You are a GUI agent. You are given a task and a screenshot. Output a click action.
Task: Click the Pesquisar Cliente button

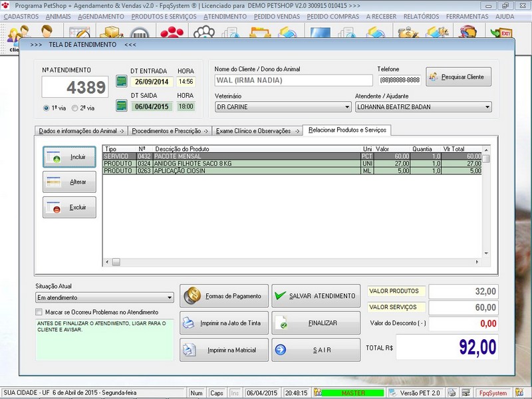click(459, 77)
